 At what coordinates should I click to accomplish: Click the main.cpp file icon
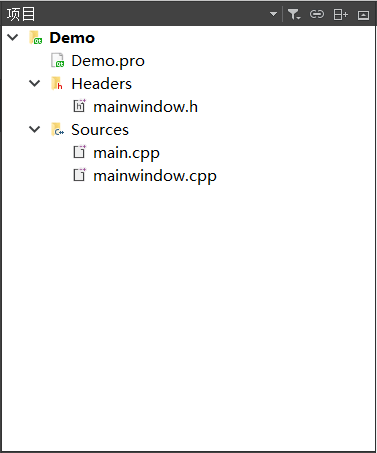[x=79, y=152]
